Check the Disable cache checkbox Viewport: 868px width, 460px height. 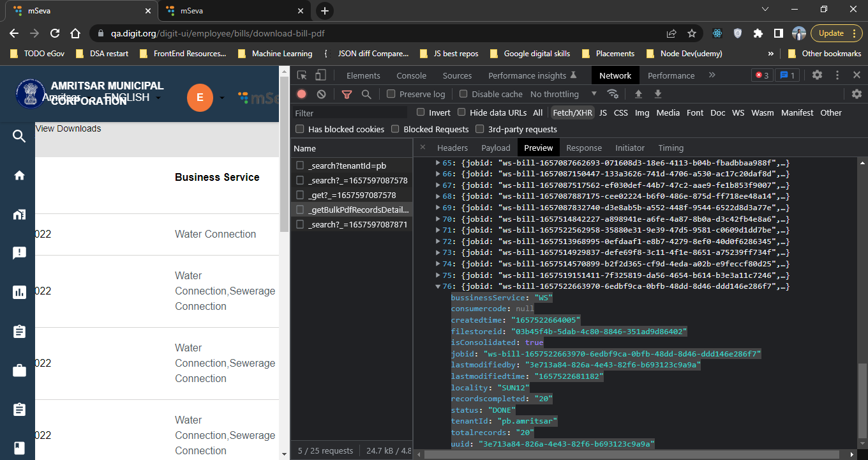[464, 94]
